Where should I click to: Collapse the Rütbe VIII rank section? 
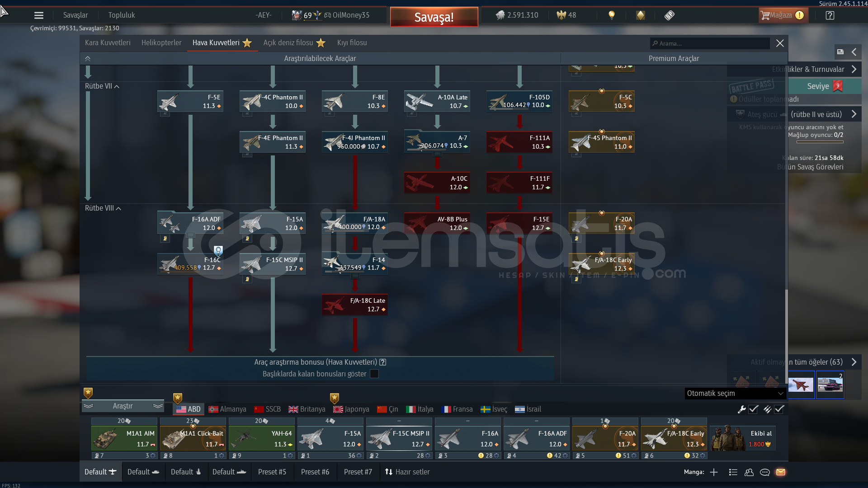point(103,208)
